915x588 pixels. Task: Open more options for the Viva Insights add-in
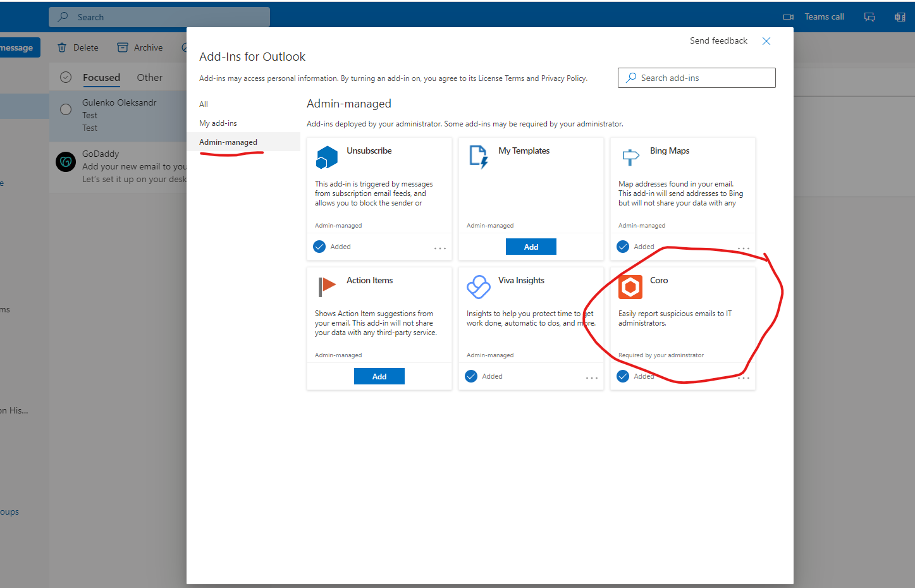click(592, 378)
